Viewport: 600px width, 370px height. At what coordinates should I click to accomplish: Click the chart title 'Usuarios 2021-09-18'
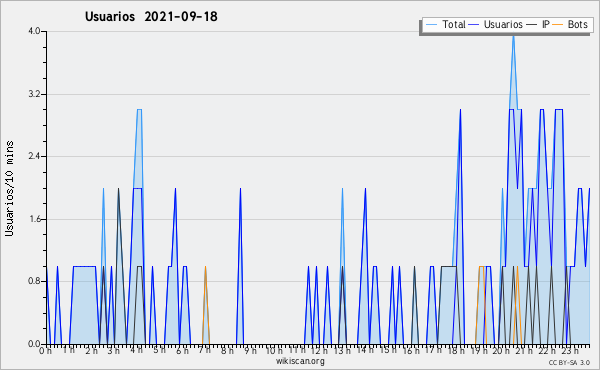click(x=151, y=17)
